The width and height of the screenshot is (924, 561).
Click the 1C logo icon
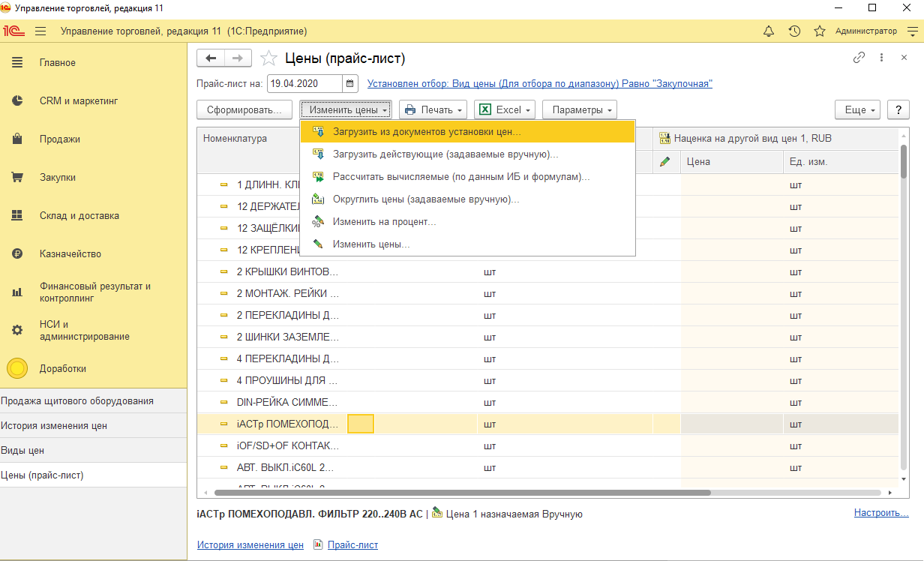point(14,31)
